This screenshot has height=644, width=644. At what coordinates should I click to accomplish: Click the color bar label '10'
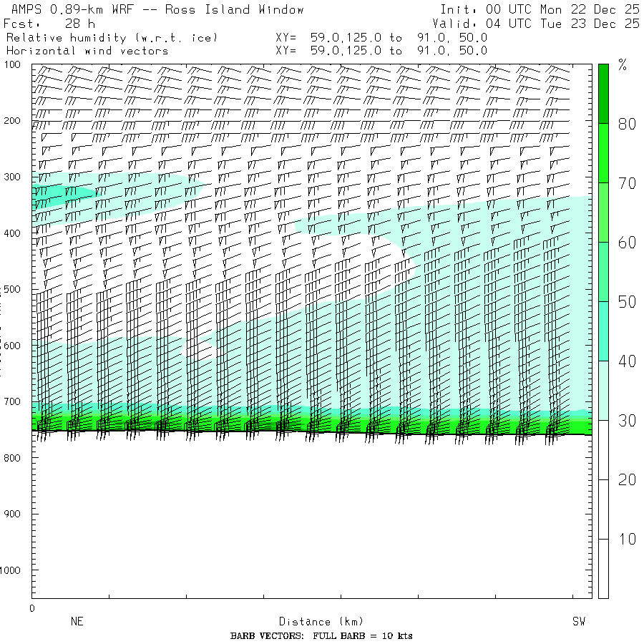pos(627,539)
